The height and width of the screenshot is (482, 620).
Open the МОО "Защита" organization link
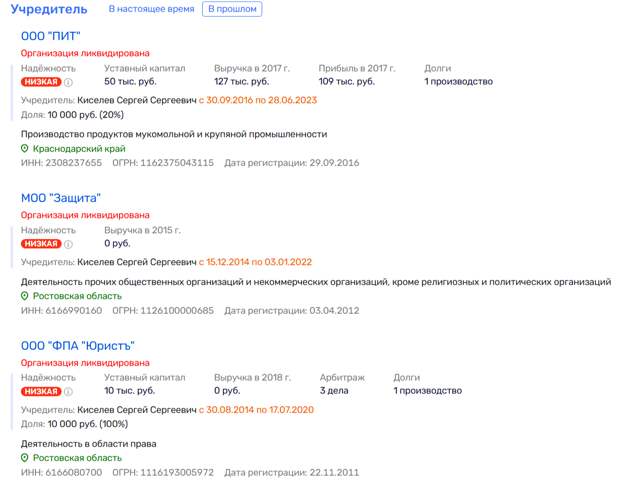61,198
